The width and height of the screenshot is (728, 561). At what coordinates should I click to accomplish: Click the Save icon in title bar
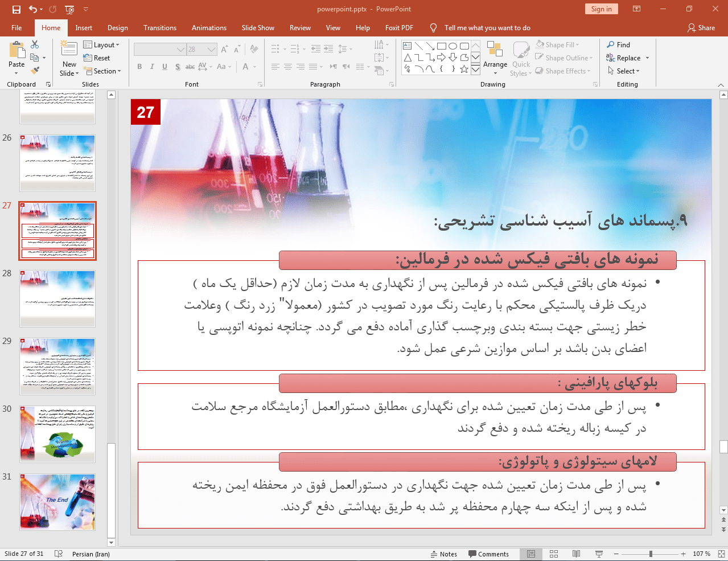[x=16, y=9]
